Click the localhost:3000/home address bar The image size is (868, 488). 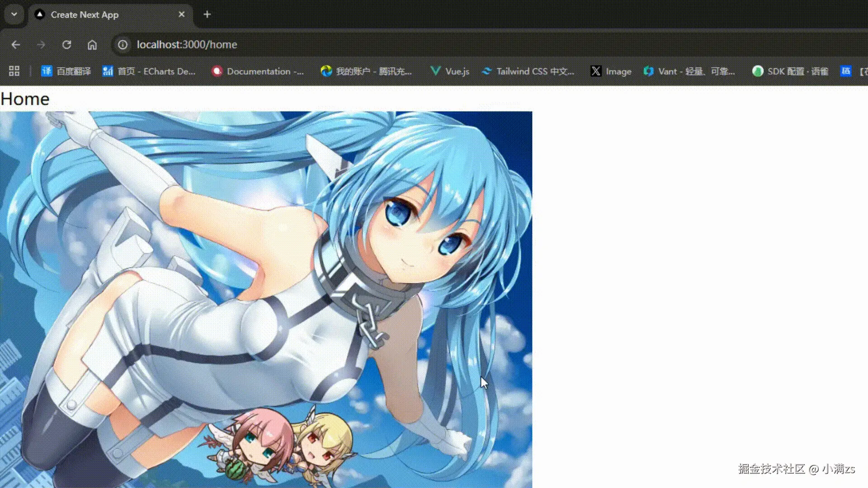(x=187, y=45)
